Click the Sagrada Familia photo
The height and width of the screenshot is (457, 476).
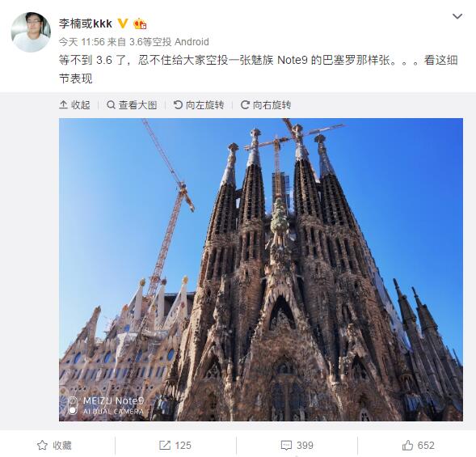coord(261,269)
